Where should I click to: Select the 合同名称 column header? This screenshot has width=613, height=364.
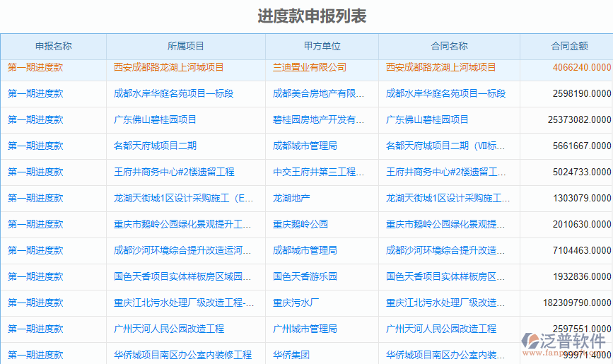pos(449,46)
